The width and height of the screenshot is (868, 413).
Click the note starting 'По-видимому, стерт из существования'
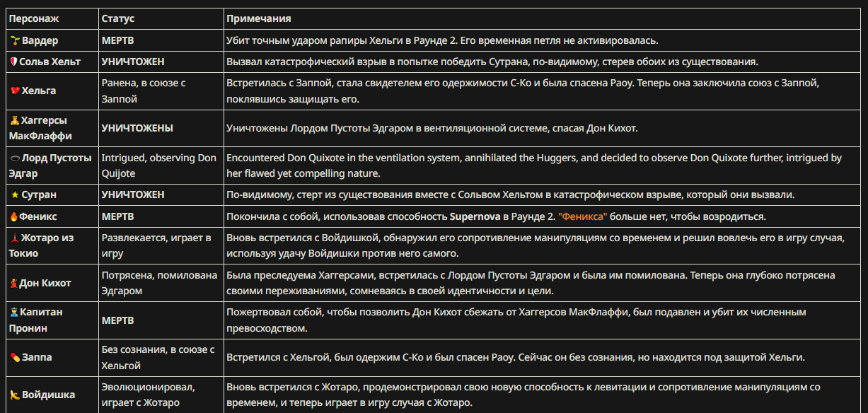coord(511,195)
